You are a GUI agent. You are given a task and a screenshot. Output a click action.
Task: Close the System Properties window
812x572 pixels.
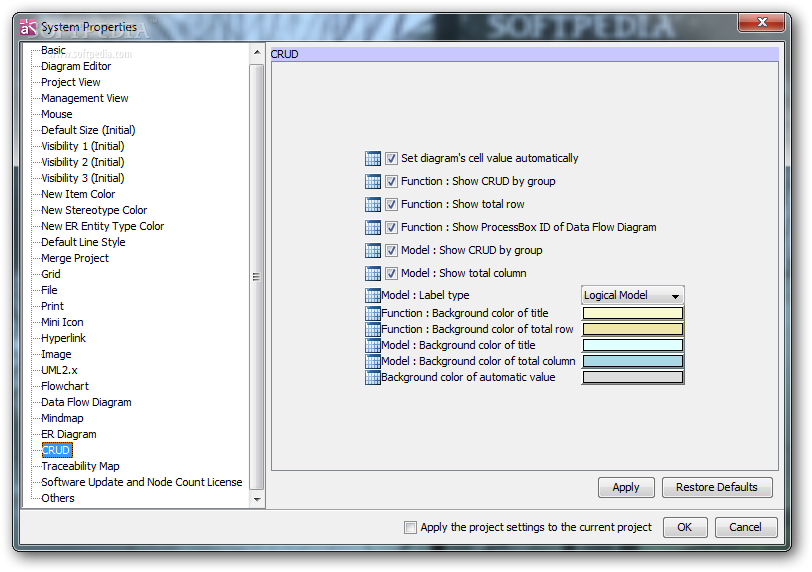pos(761,22)
